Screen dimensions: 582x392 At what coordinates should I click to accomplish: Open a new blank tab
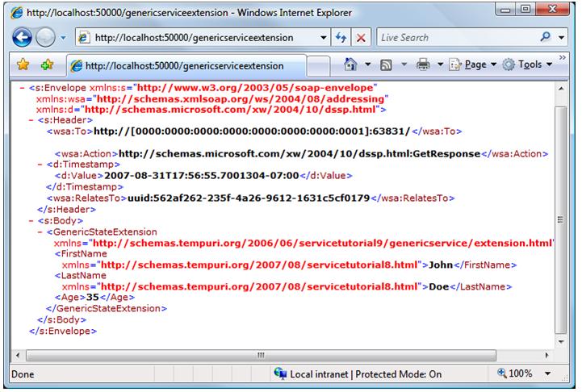pyautogui.click(x=319, y=66)
